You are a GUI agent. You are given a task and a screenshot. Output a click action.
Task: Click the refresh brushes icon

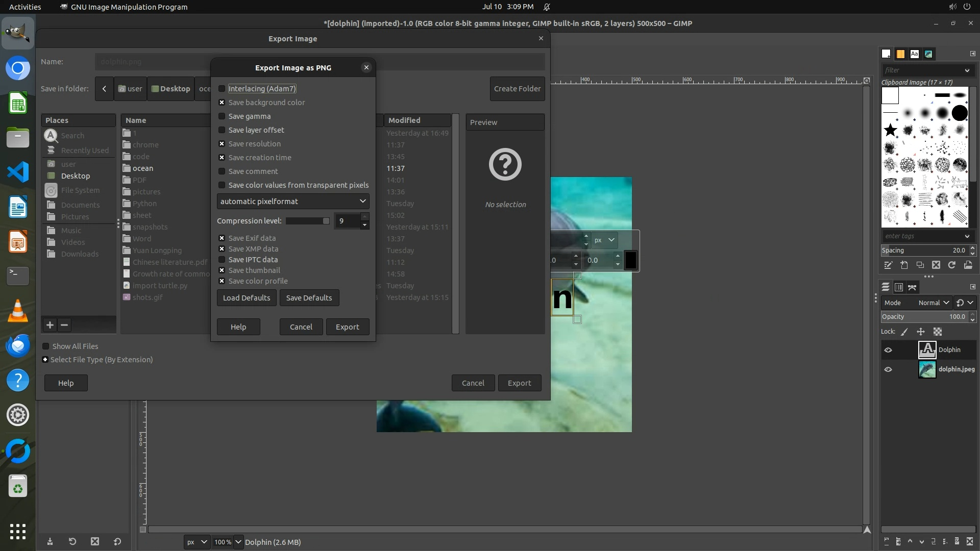951,265
